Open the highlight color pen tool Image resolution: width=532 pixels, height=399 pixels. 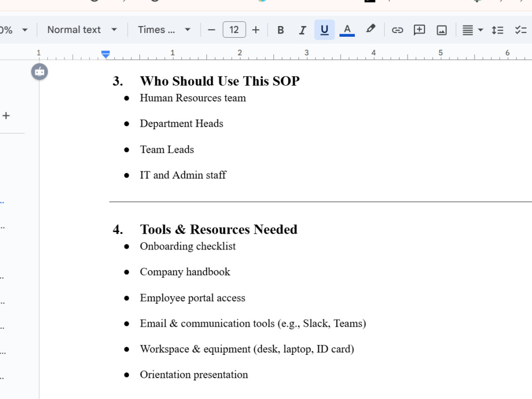(370, 29)
